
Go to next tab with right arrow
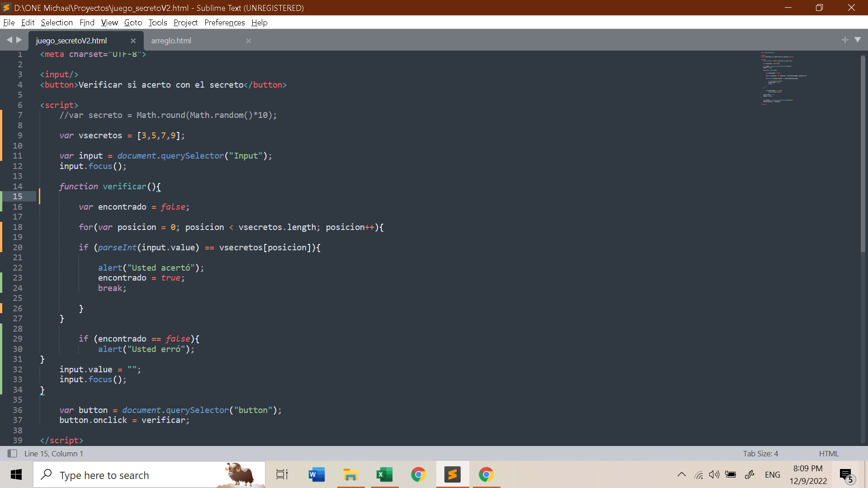tap(19, 40)
